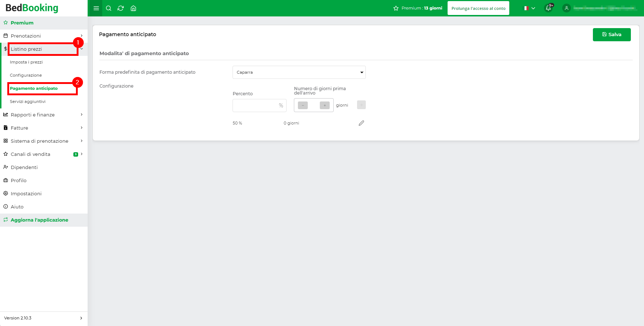Expand Canali di vendita chevron
The width and height of the screenshot is (644, 326).
pos(81,154)
